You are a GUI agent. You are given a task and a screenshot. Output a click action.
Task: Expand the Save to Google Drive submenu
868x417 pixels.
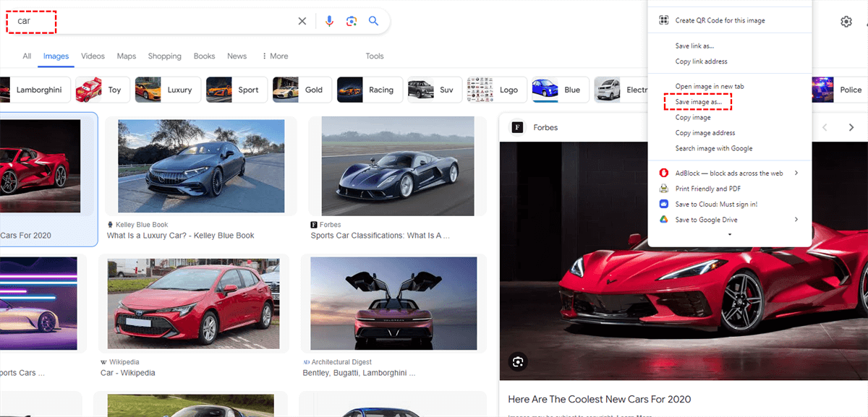pos(796,220)
